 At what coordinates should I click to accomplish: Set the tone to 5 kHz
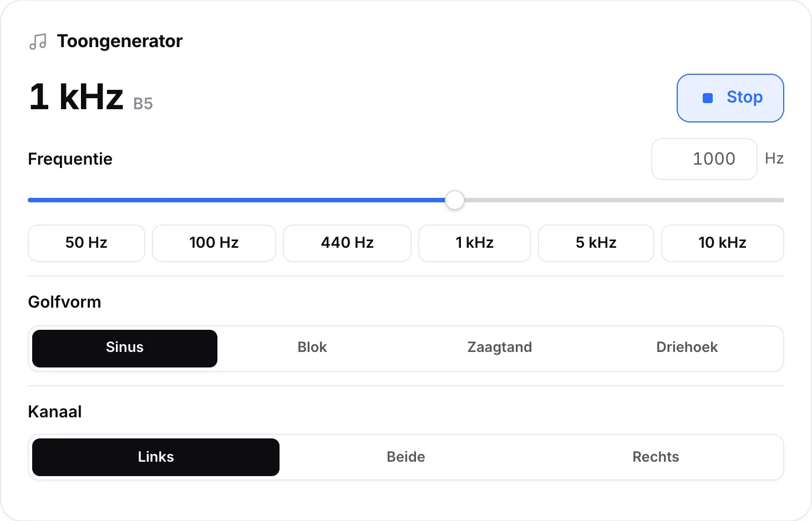[x=596, y=243]
